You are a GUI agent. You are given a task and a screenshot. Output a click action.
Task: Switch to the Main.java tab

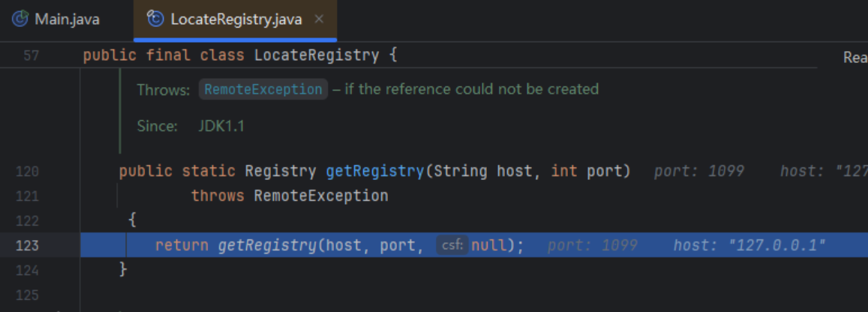(66, 19)
